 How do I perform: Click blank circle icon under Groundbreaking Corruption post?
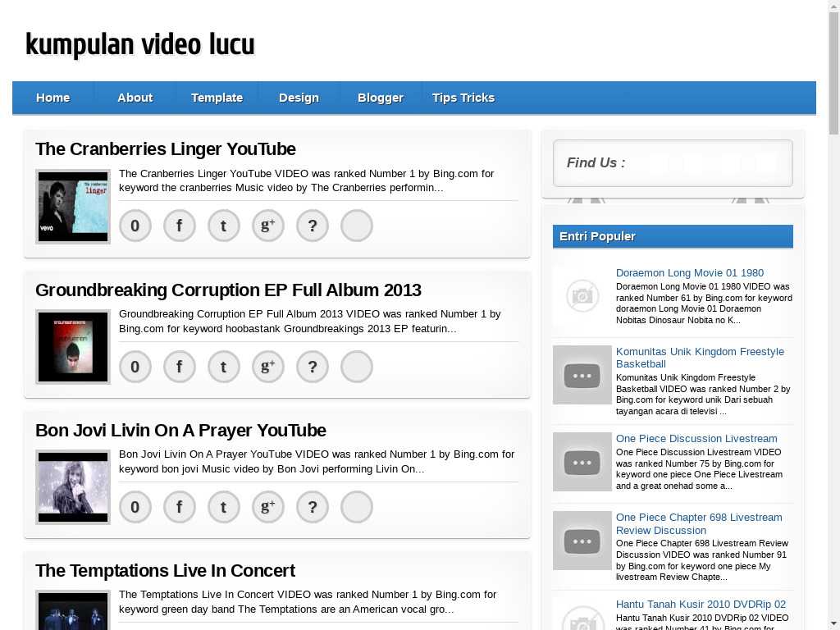[x=357, y=367]
